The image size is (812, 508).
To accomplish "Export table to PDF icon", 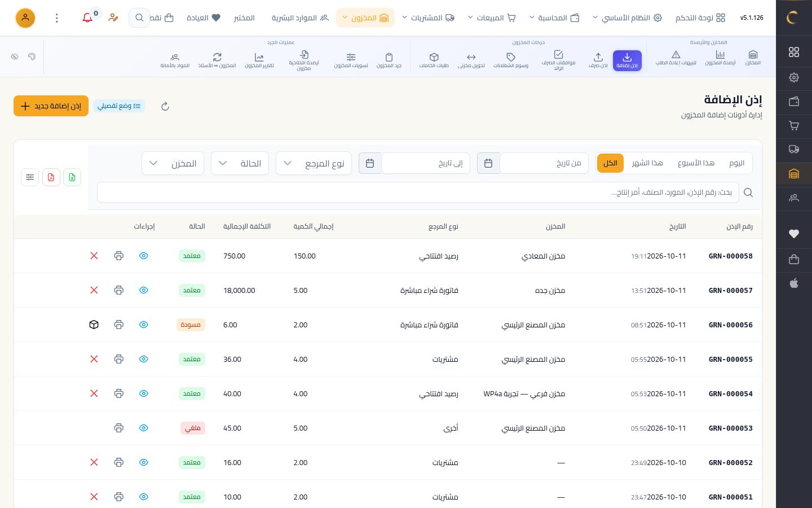I will pyautogui.click(x=51, y=177).
